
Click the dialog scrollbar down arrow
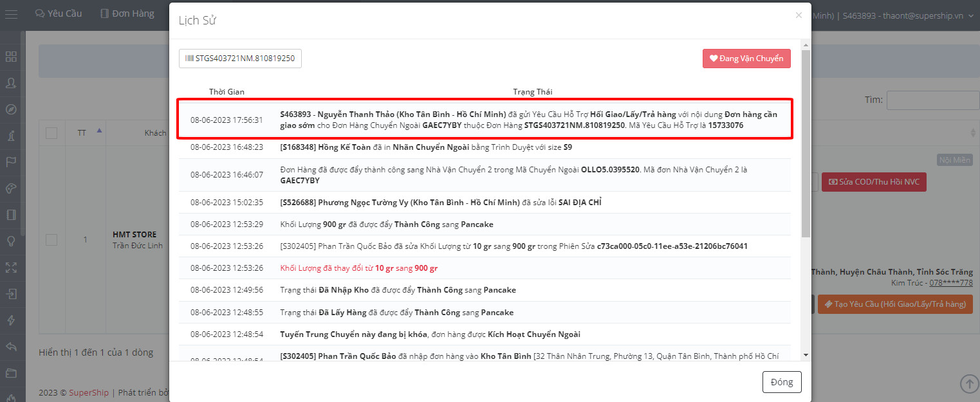pyautogui.click(x=806, y=355)
